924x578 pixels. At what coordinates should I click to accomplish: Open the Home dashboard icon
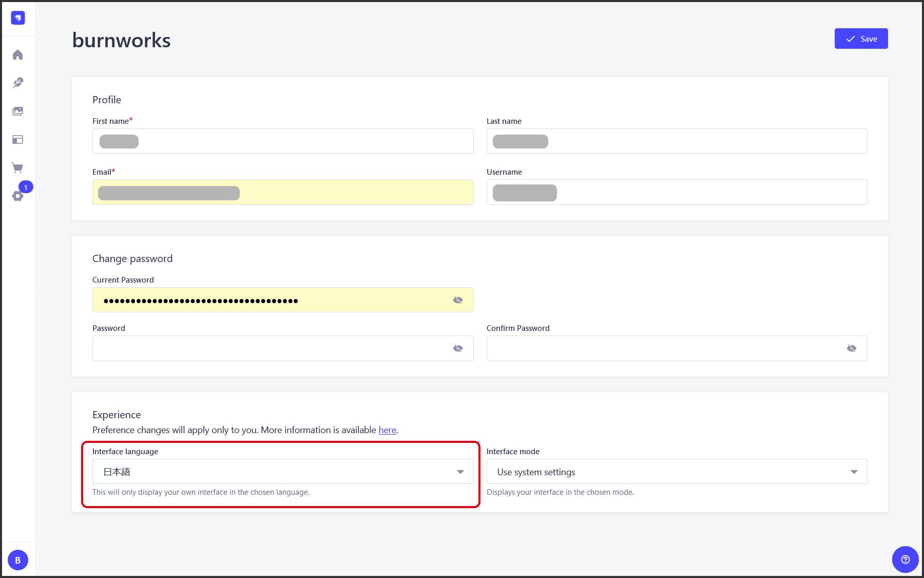(x=18, y=54)
